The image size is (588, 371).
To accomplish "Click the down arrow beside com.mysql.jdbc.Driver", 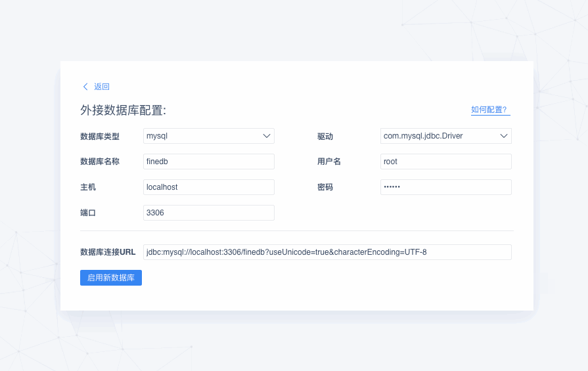I will click(504, 136).
